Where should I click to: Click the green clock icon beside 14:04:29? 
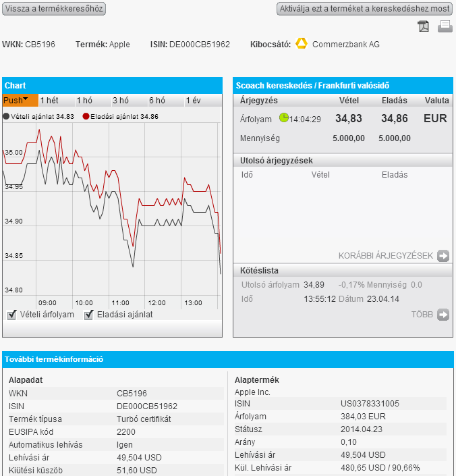284,117
